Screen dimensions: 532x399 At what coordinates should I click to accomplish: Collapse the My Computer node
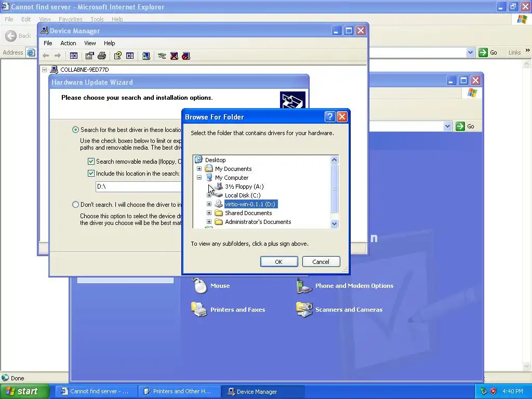tap(199, 178)
